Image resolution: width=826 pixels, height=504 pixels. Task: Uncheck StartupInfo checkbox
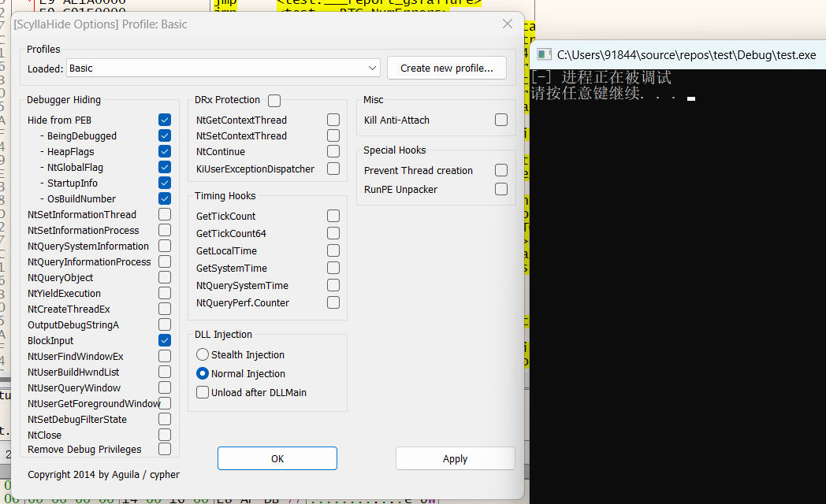(x=165, y=183)
